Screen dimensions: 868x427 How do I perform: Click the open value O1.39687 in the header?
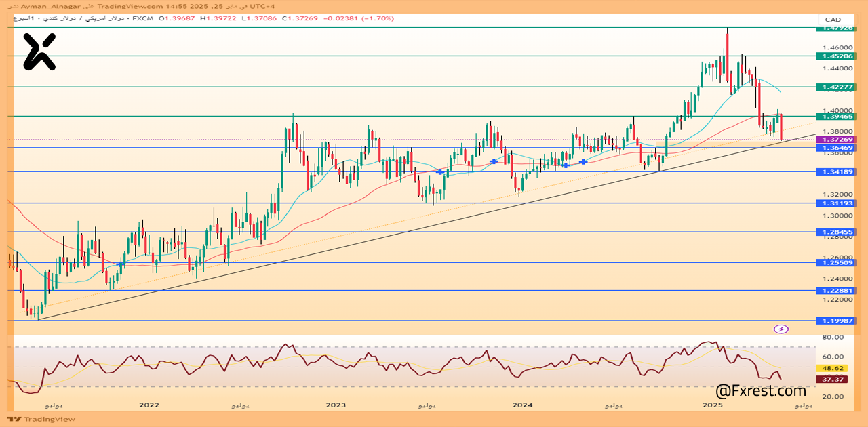tap(178, 18)
